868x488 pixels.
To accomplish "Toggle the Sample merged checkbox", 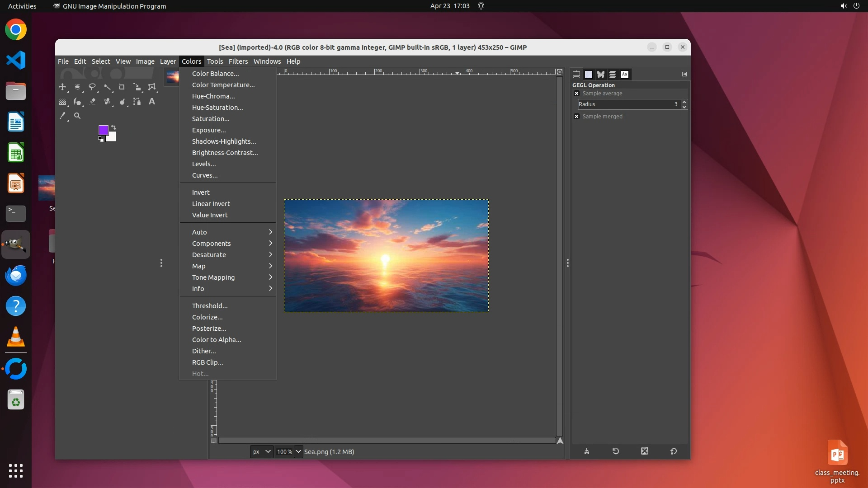I will click(x=576, y=117).
